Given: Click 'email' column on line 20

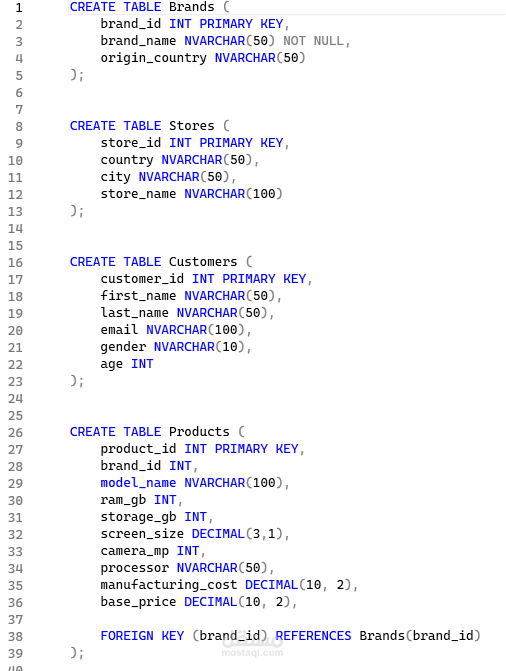Looking at the screenshot, I should [119, 330].
